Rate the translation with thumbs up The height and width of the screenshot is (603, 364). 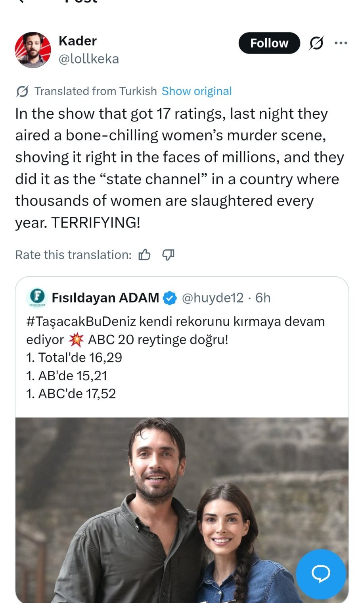pyautogui.click(x=144, y=255)
